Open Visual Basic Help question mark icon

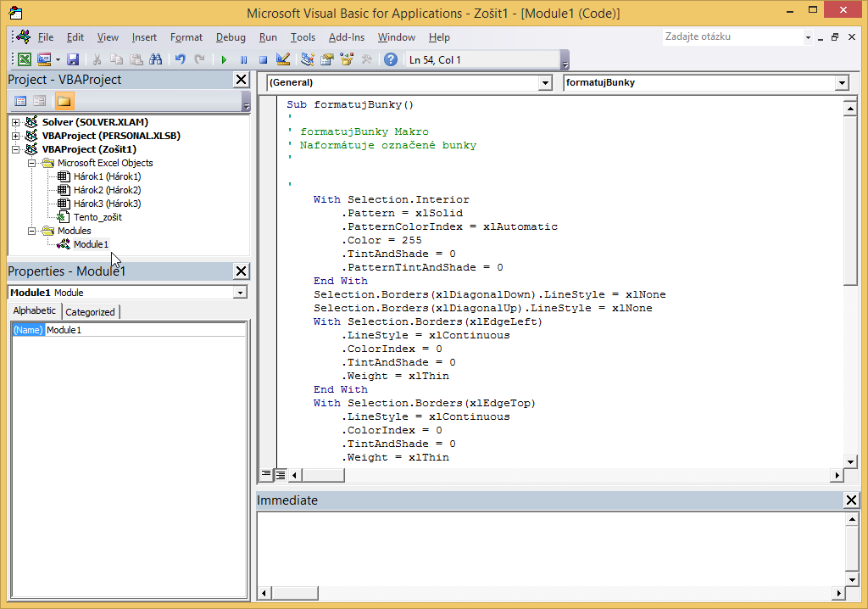pyautogui.click(x=391, y=59)
